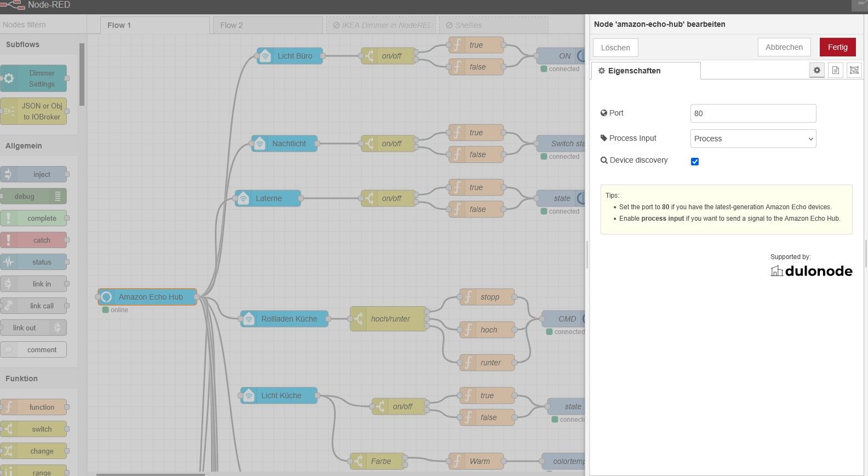Collapse the Funktion palette category
868x476 pixels.
[38, 378]
